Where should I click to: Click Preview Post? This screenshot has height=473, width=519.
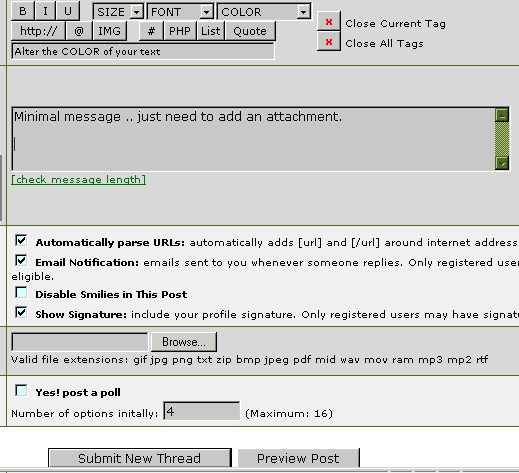coord(298,458)
